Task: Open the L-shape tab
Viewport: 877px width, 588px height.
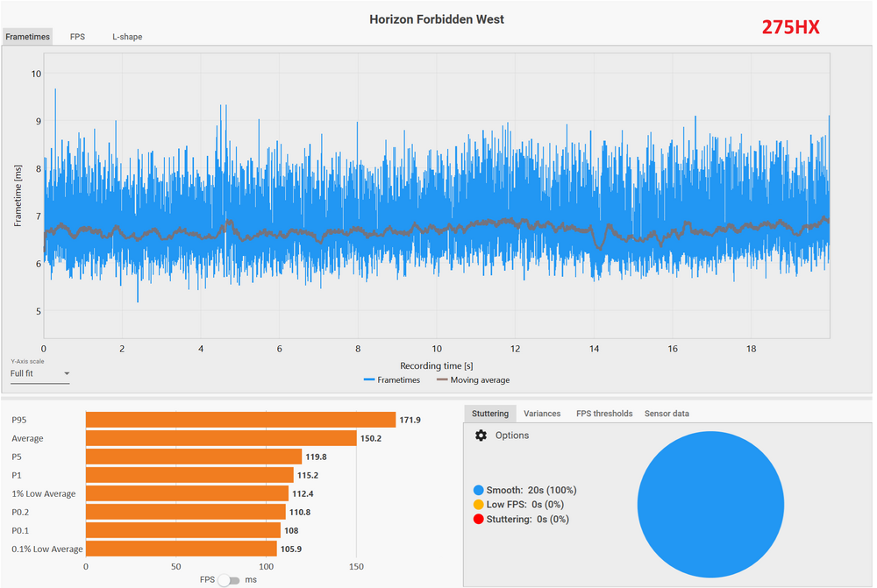Action: coord(127,37)
